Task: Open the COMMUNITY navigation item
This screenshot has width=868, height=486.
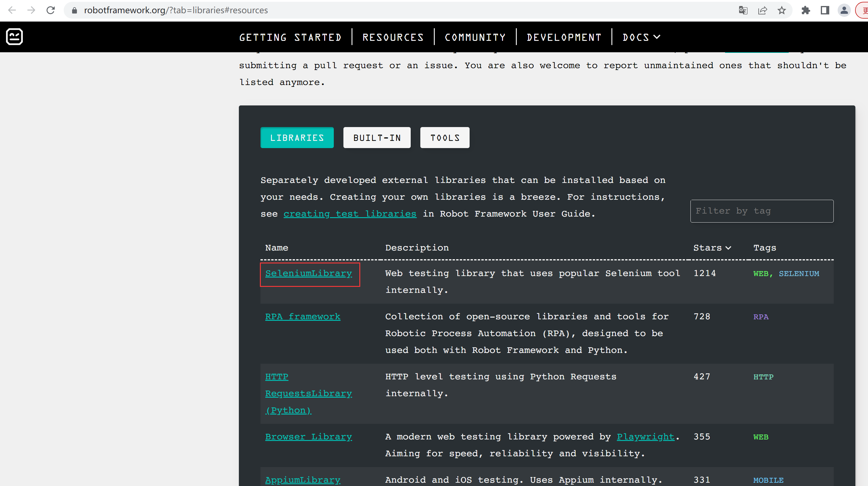Action: (x=475, y=37)
